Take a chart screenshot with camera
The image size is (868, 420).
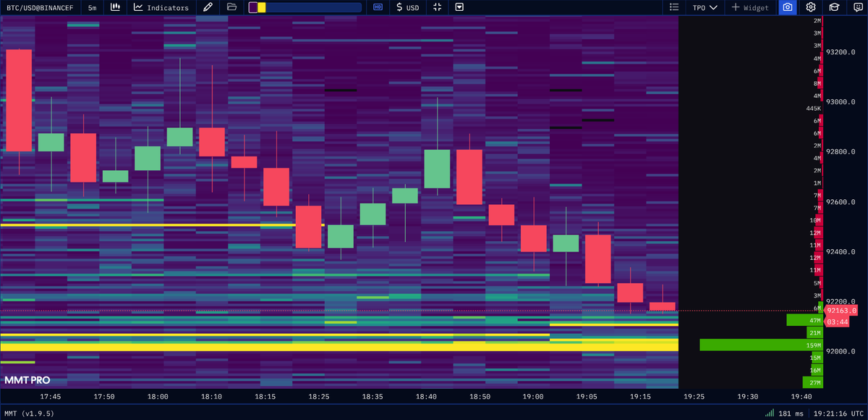click(787, 7)
